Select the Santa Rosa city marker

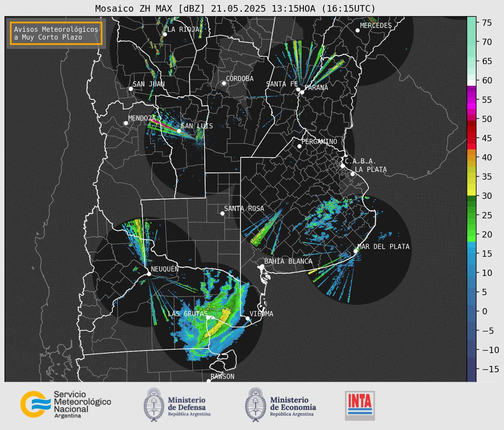(x=222, y=213)
